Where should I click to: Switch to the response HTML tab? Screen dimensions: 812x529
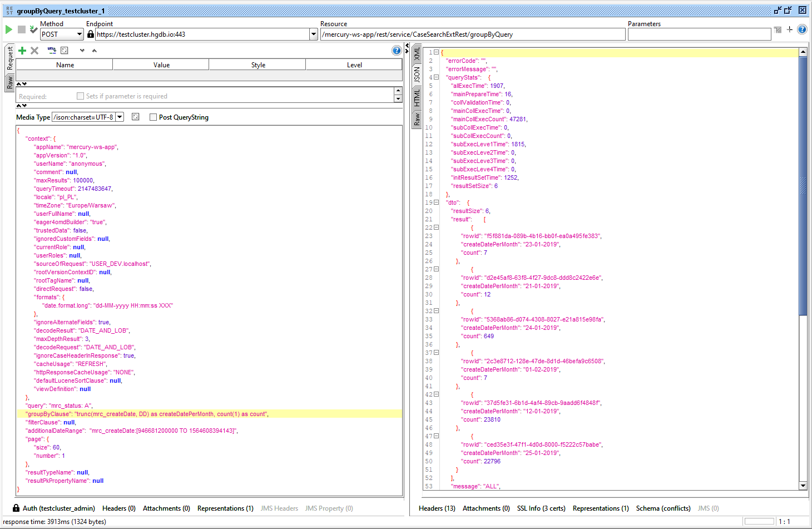point(417,98)
